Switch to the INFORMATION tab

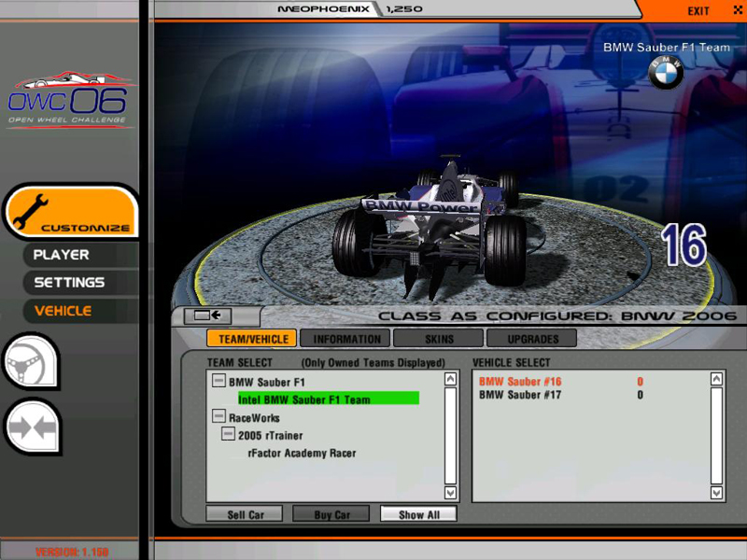click(345, 339)
